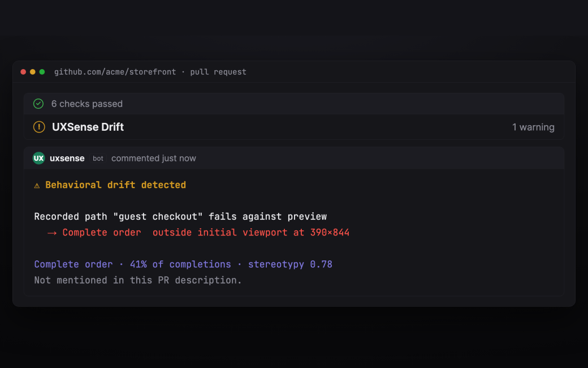Click the github.com/acme/storefront address text

point(115,72)
